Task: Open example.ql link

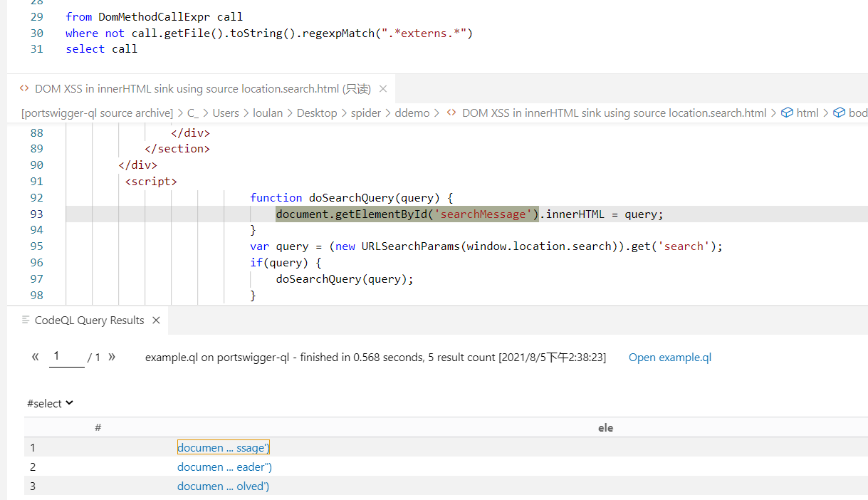Action: click(x=670, y=358)
